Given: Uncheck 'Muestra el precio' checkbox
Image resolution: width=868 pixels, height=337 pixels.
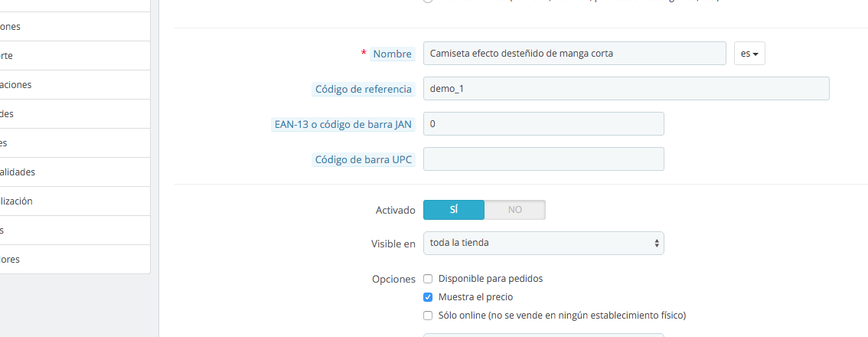Looking at the screenshot, I should [428, 297].
